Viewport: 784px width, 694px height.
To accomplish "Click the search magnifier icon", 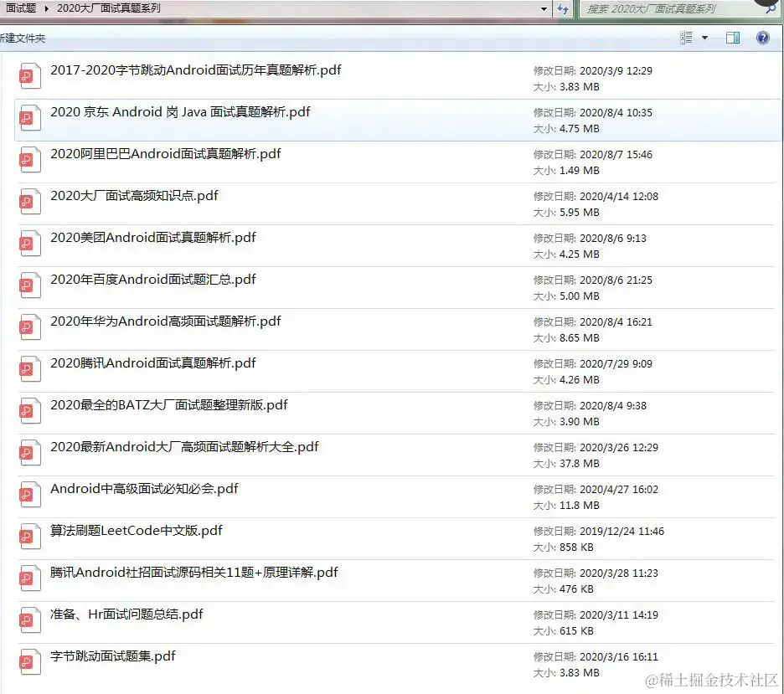I will (771, 9).
